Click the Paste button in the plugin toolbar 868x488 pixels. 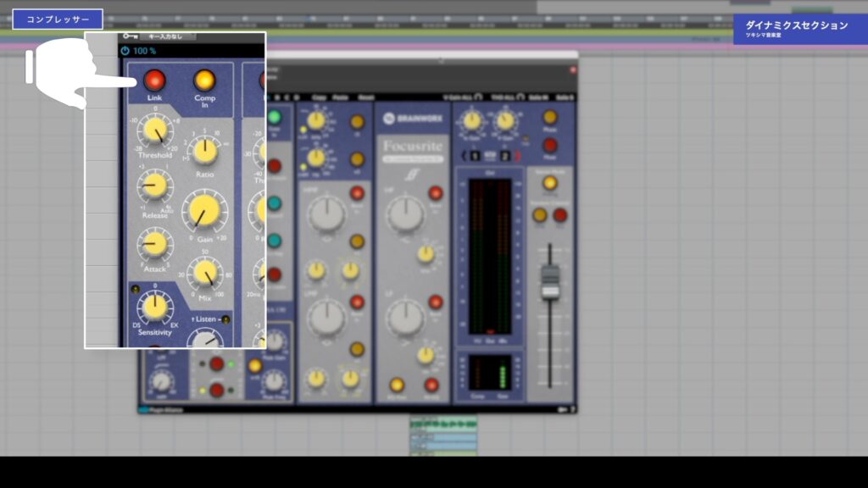[x=340, y=97]
